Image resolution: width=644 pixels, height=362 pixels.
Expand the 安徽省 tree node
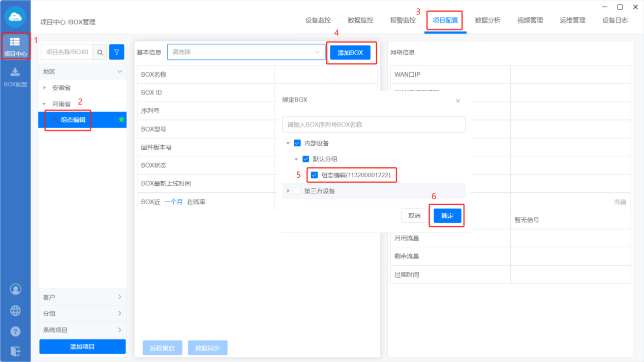(45, 88)
